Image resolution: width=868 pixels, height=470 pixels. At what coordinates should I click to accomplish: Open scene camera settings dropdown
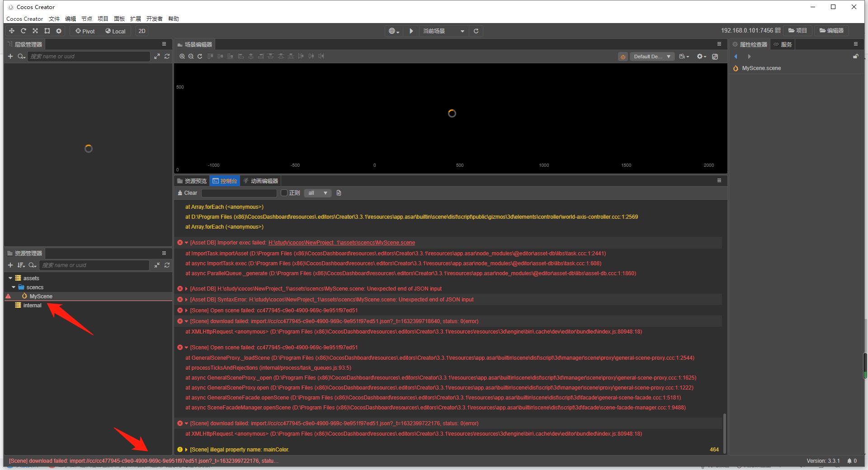point(684,56)
